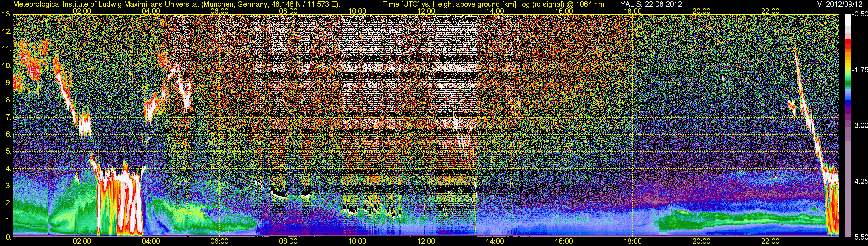Click the 02:00 label on the bottom time axis
The width and height of the screenshot is (868, 246).
coord(82,241)
